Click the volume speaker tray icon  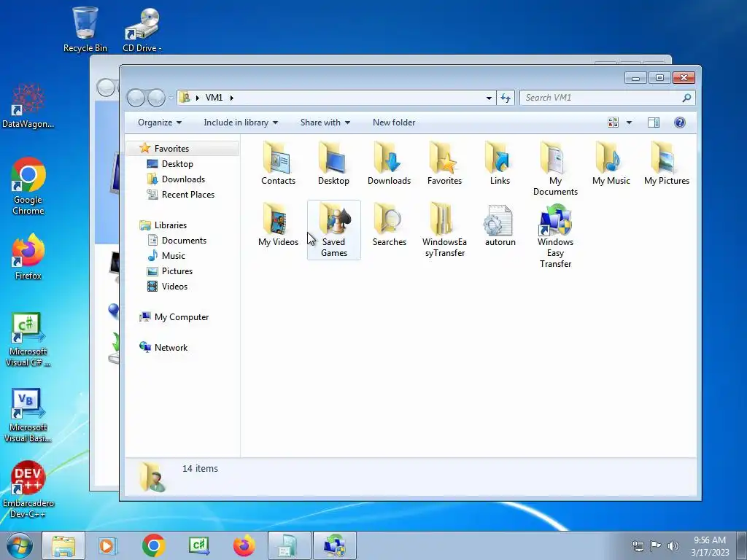click(x=673, y=546)
